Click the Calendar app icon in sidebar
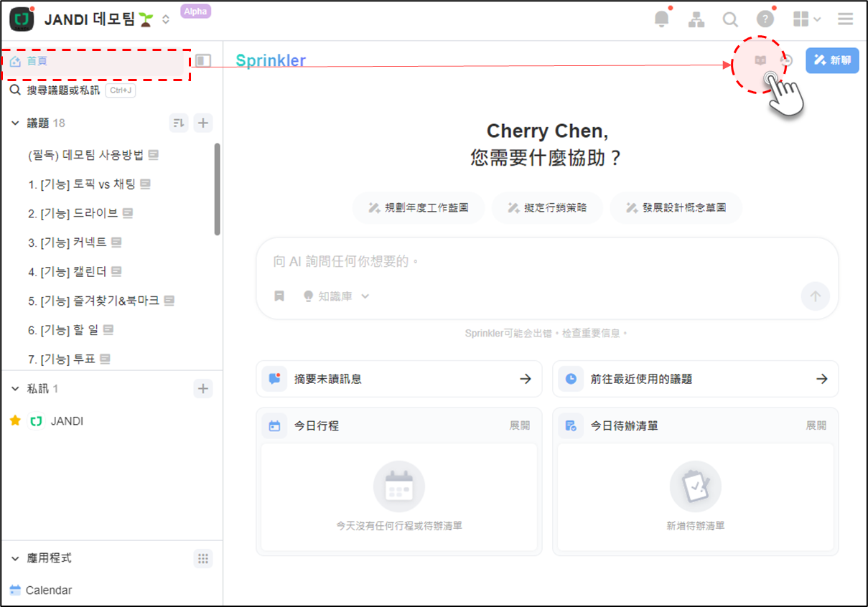This screenshot has width=868, height=607. (x=15, y=590)
